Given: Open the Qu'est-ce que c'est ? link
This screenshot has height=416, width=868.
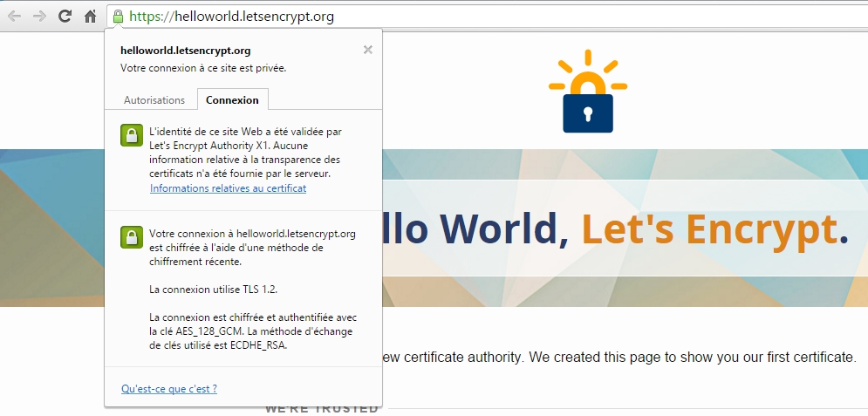Looking at the screenshot, I should [x=169, y=389].
